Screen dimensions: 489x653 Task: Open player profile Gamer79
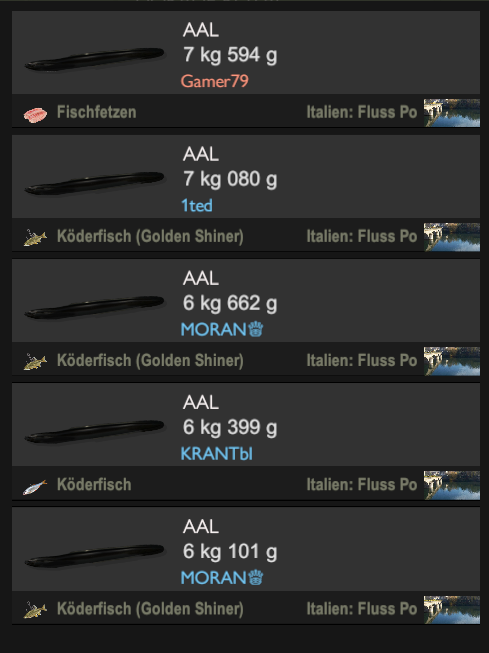click(215, 81)
